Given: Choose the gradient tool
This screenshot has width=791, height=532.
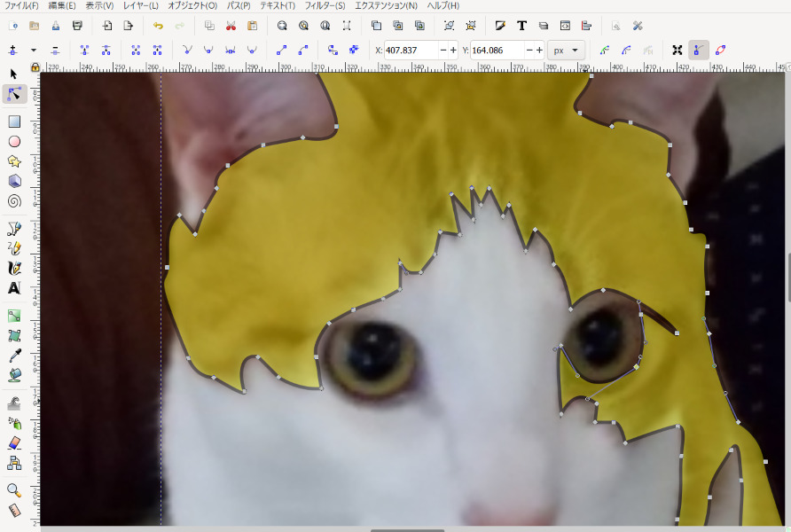Looking at the screenshot, I should 14,316.
